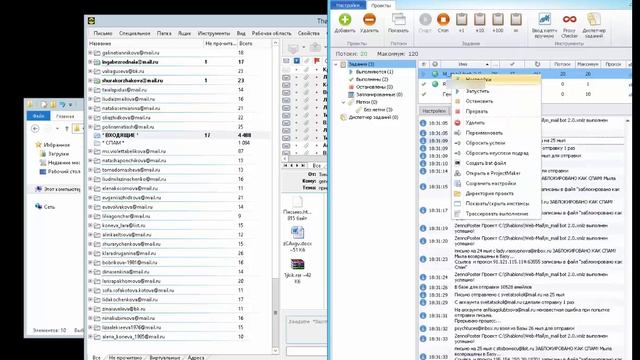
Task: Select Запланированные (0) in task tree
Action: coord(379,94)
